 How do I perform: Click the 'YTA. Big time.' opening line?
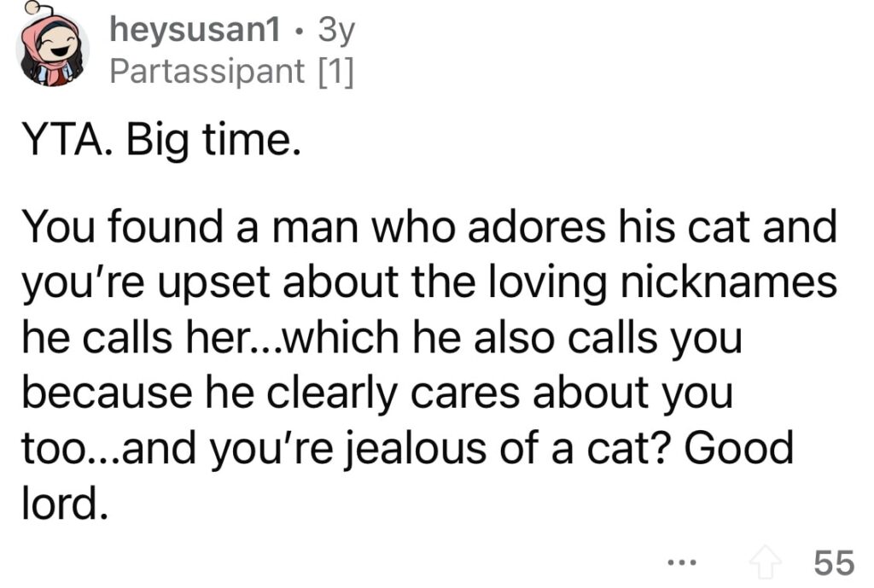tap(161, 141)
